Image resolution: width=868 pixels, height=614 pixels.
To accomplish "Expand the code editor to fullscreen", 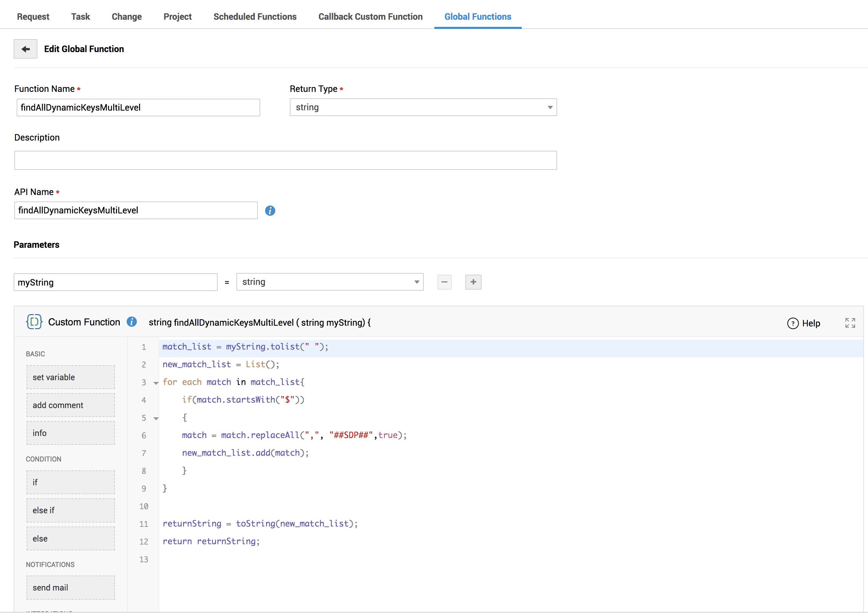I will click(850, 323).
